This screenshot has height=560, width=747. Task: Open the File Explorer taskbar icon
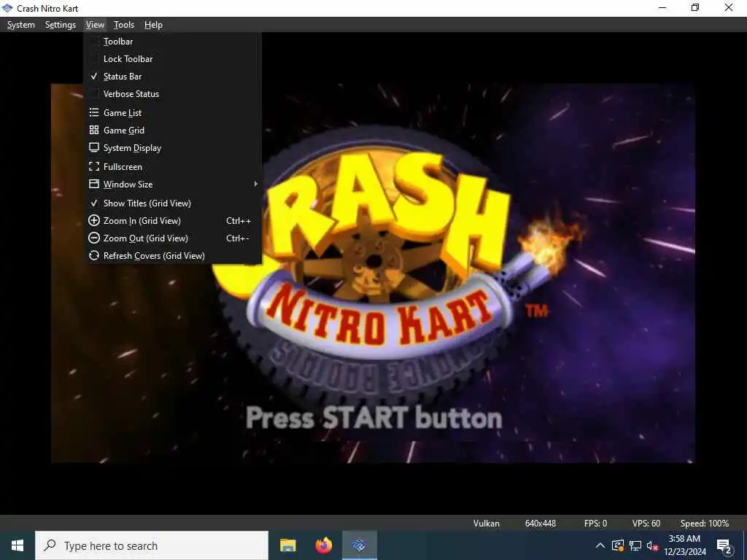coord(287,545)
